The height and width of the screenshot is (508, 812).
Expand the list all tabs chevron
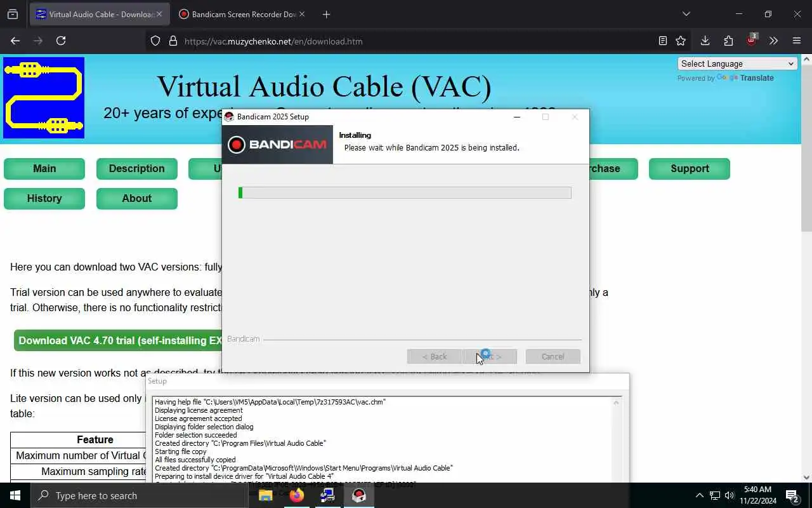pyautogui.click(x=686, y=14)
